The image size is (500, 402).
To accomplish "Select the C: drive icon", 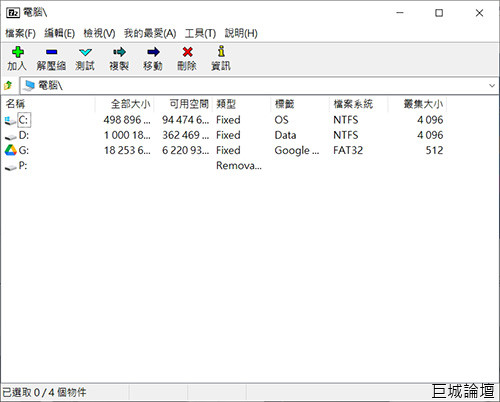I will [10, 120].
